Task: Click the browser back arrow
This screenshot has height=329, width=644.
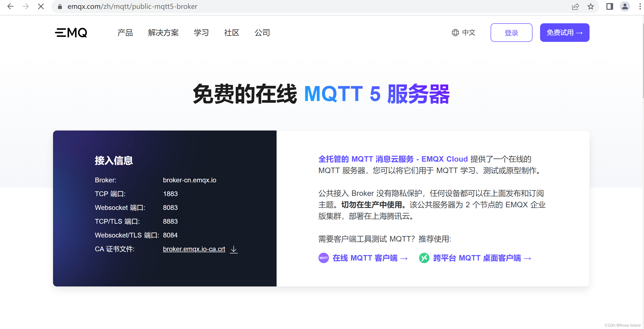Action: click(x=10, y=6)
